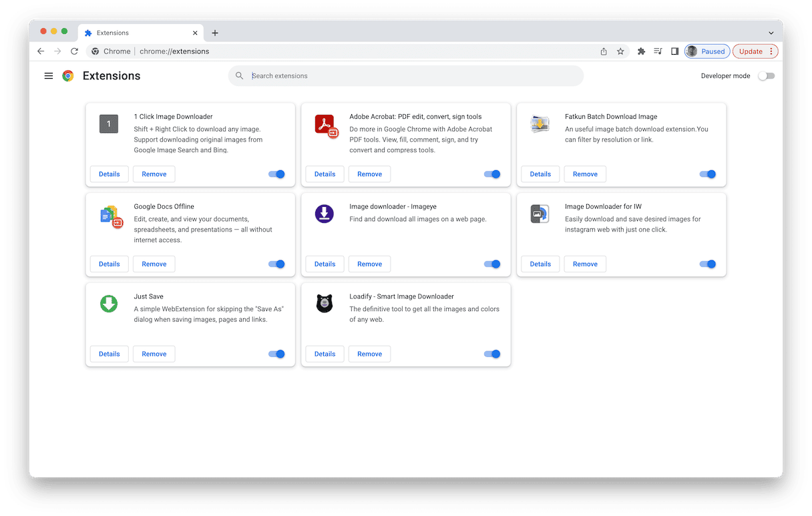Switch off Loadify extension toggle
The width and height of the screenshot is (812, 516).
(492, 354)
